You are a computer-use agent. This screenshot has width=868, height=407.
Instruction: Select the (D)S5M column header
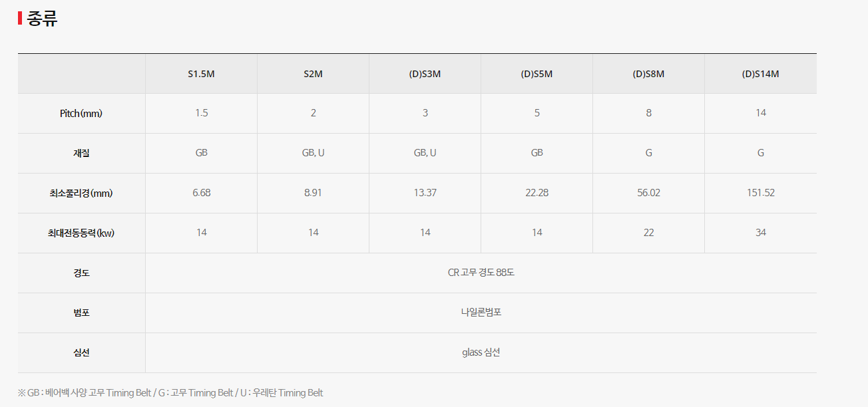pyautogui.click(x=537, y=74)
